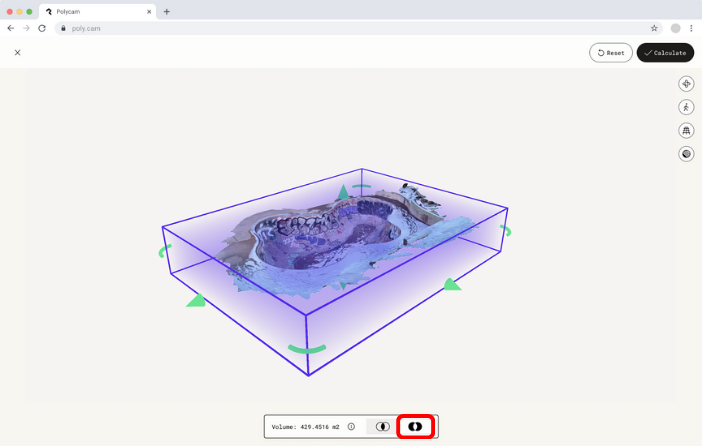Click the rotation arc on box's right edge
702x447 pixels.
click(506, 231)
